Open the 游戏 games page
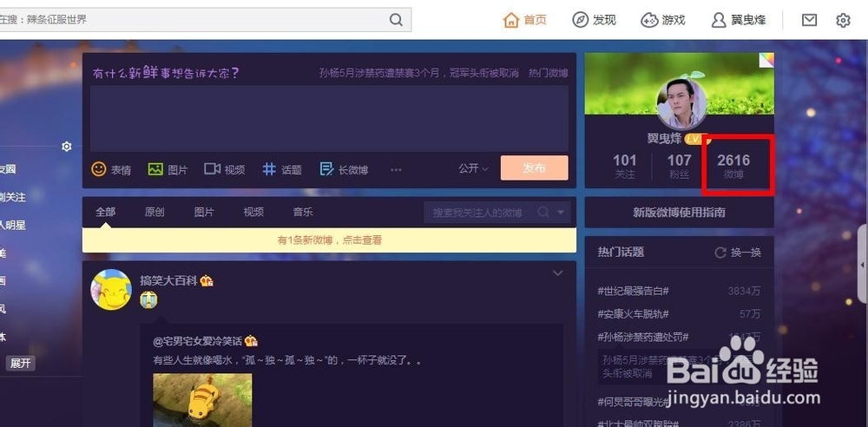Viewport: 868px width, 427px height. coord(663,20)
